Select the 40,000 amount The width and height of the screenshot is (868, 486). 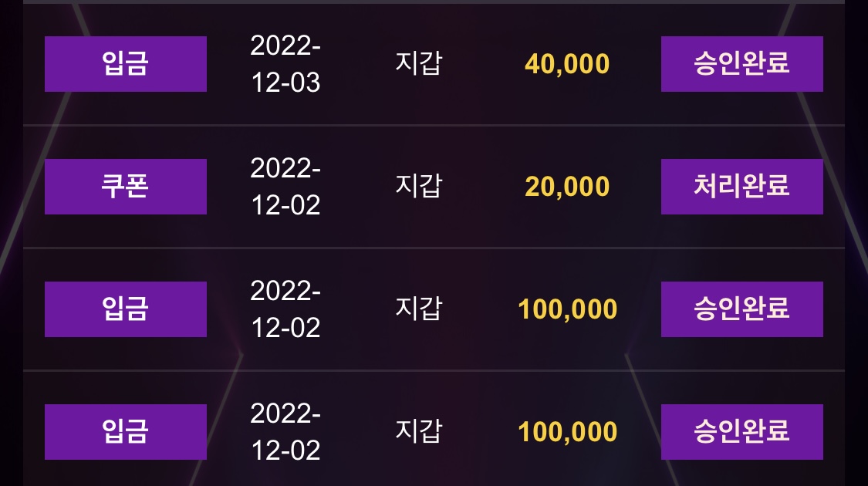567,64
